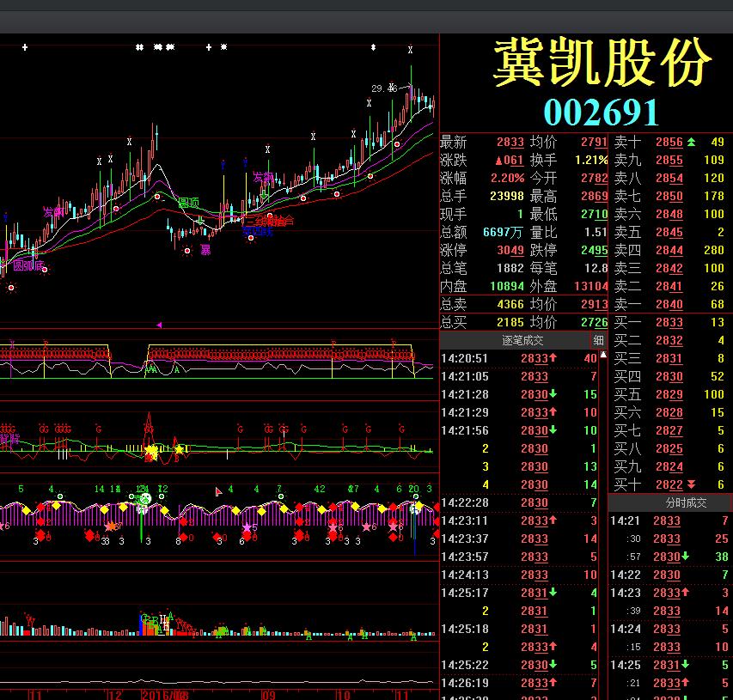This screenshot has height=700, width=733.
Task: Select the 14:22 row in 分时成交
Action: pyautogui.click(x=669, y=575)
